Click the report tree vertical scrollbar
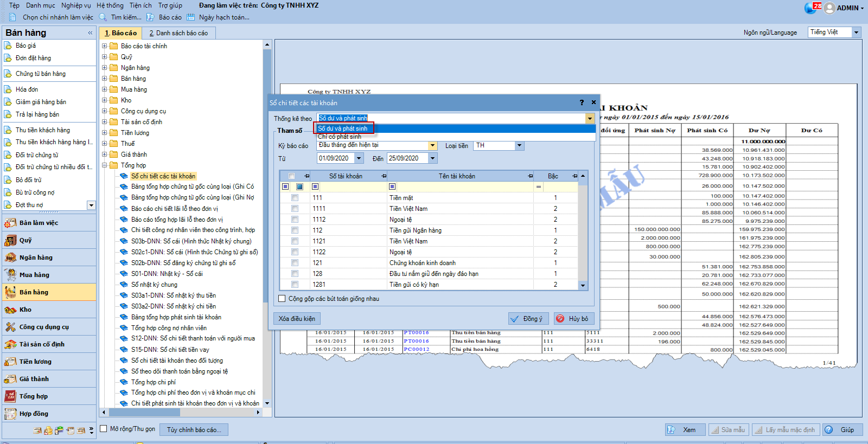The height and width of the screenshot is (444, 868). point(267,176)
